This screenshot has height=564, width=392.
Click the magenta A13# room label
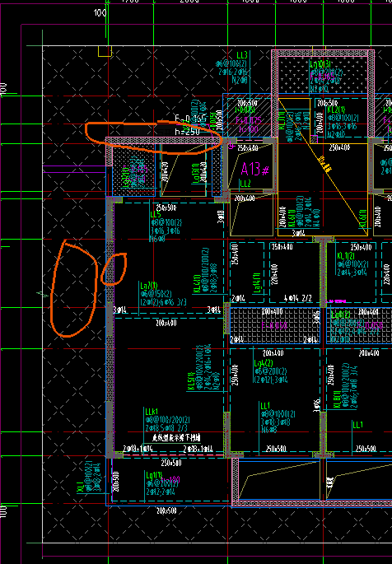coord(255,169)
